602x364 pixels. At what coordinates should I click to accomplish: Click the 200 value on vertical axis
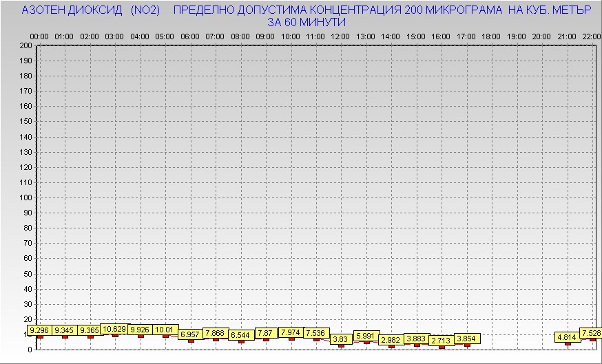pos(25,45)
